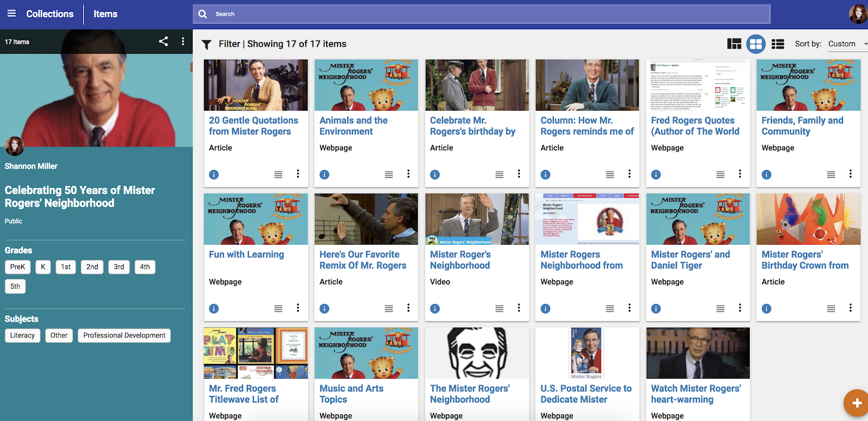Show info for Column: How Mr. Rogers card
This screenshot has height=421, width=868.
point(545,175)
